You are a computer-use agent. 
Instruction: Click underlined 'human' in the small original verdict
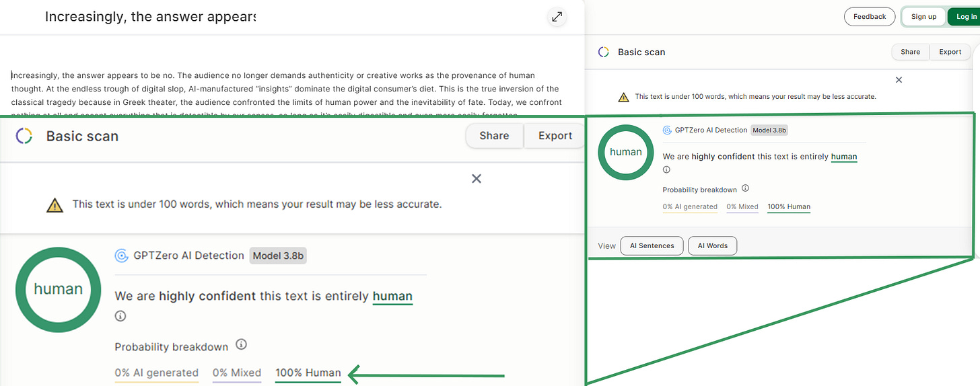pyautogui.click(x=844, y=157)
